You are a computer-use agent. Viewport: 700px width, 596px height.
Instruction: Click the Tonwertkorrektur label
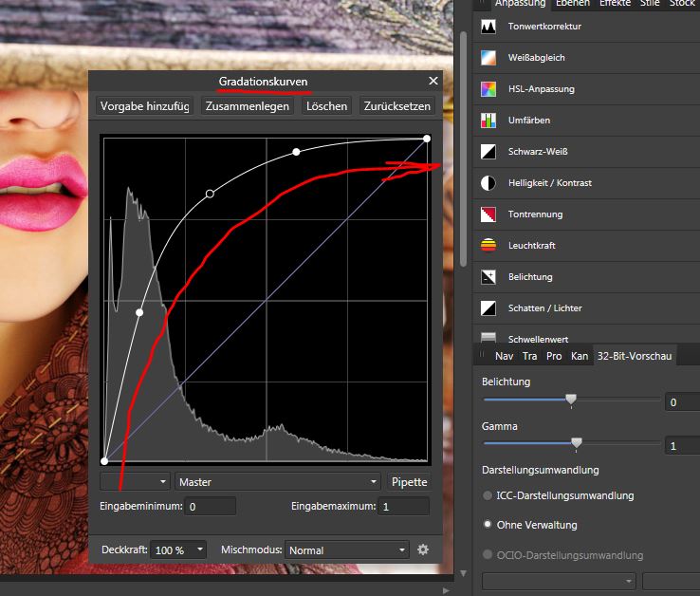click(544, 27)
